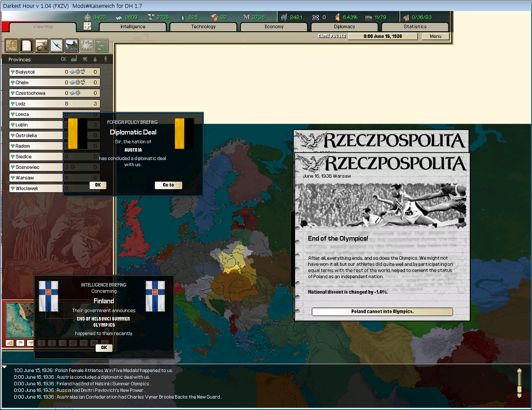Switch to the Diplomacy tab
This screenshot has height=410, width=532.
coord(344,27)
